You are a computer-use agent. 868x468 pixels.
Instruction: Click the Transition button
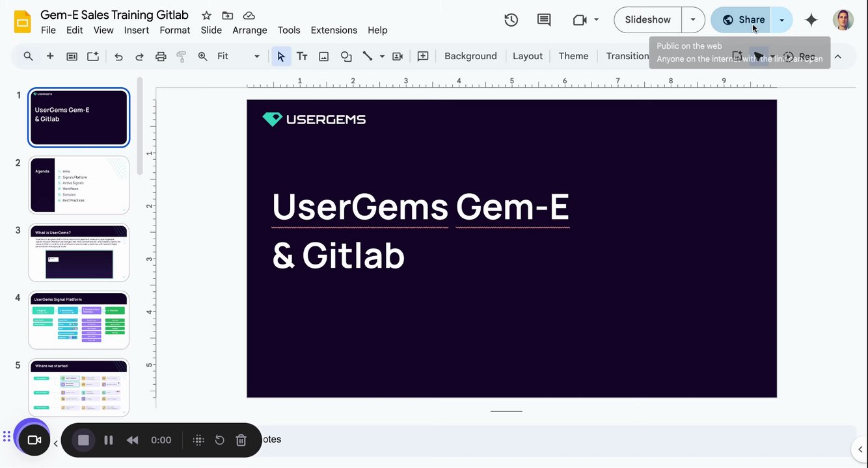[x=627, y=57]
